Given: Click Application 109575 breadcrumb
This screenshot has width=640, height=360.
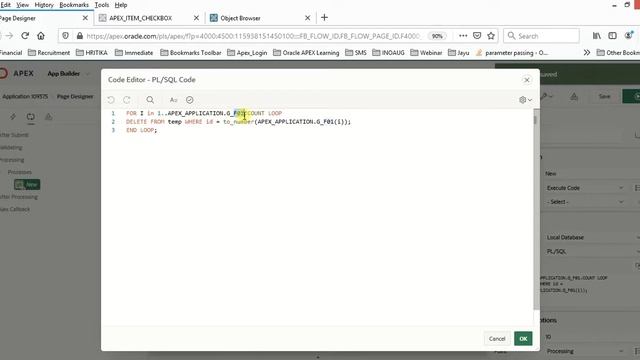Looking at the screenshot, I should pos(25,96).
